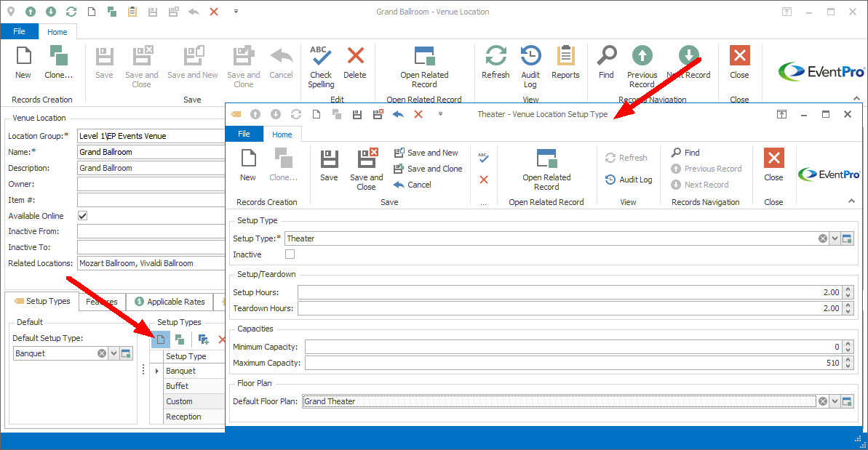The image size is (868, 450).
Task: Click Check Spelling in Grand Ballroom ribbon
Action: click(321, 67)
